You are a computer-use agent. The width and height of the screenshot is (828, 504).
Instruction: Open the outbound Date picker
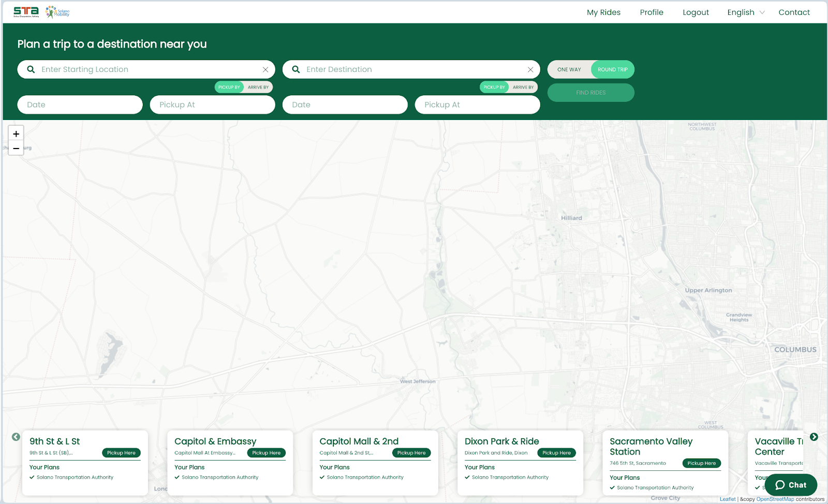click(x=80, y=105)
